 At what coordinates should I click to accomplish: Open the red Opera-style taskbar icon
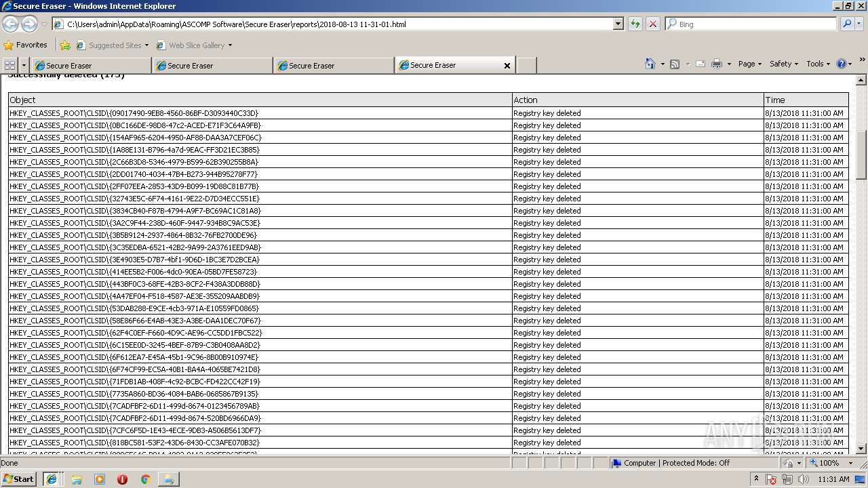pos(123,479)
